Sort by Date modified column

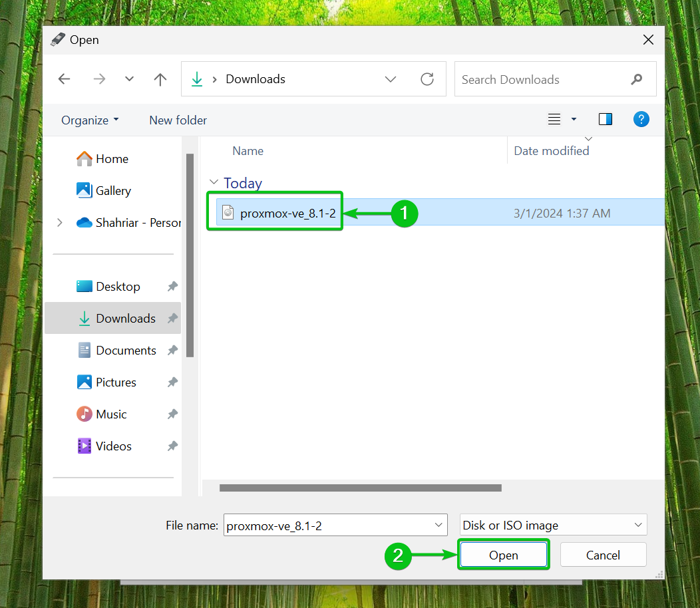point(552,151)
